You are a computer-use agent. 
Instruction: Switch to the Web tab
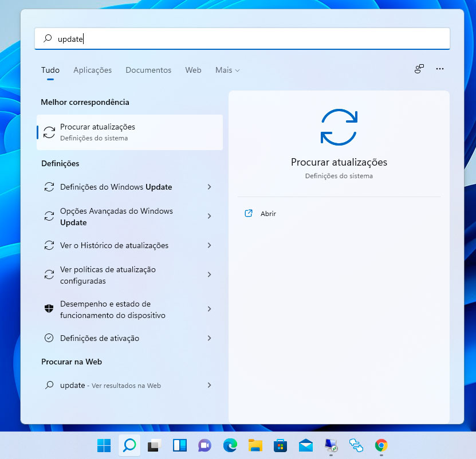[x=193, y=70]
